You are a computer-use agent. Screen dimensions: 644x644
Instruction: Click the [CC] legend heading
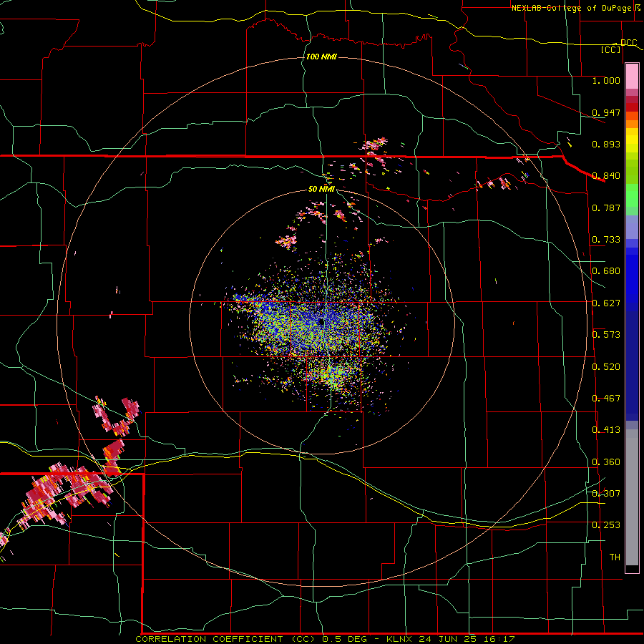(x=611, y=49)
